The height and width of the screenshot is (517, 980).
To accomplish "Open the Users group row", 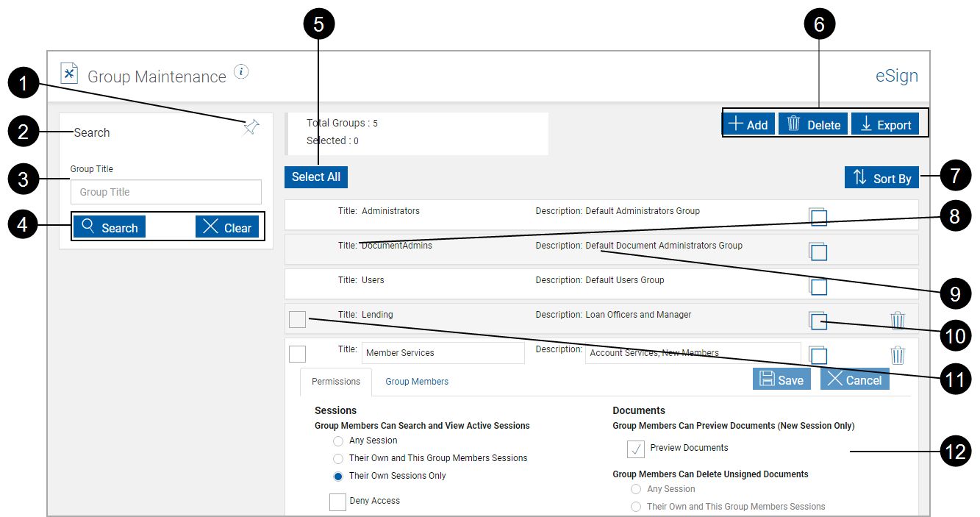I will (601, 284).
